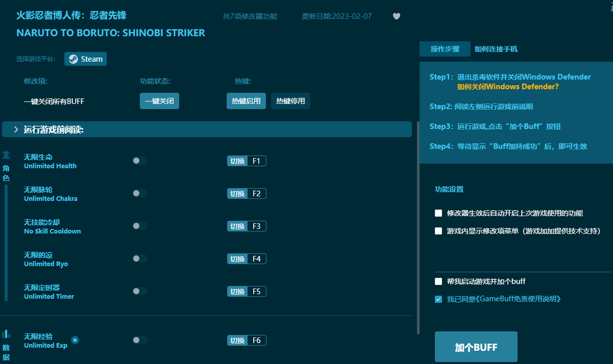Click the 切换 F2 hotkey box

(x=247, y=194)
